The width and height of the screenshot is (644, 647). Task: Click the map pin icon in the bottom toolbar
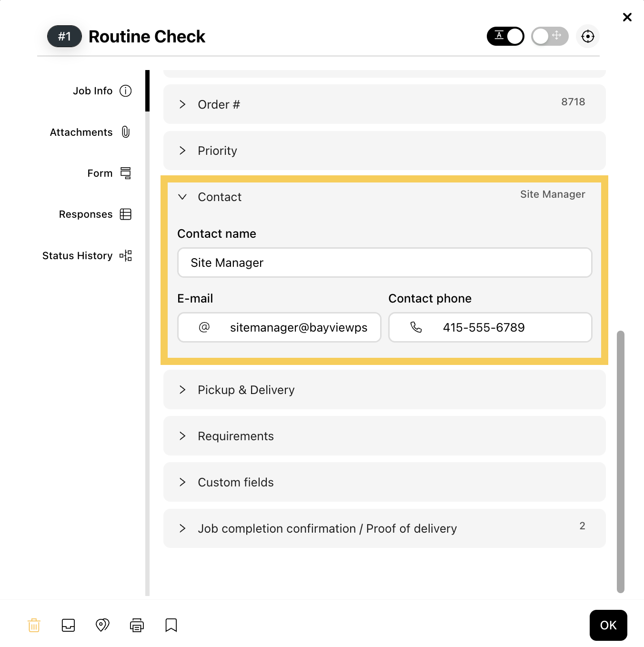tap(102, 625)
